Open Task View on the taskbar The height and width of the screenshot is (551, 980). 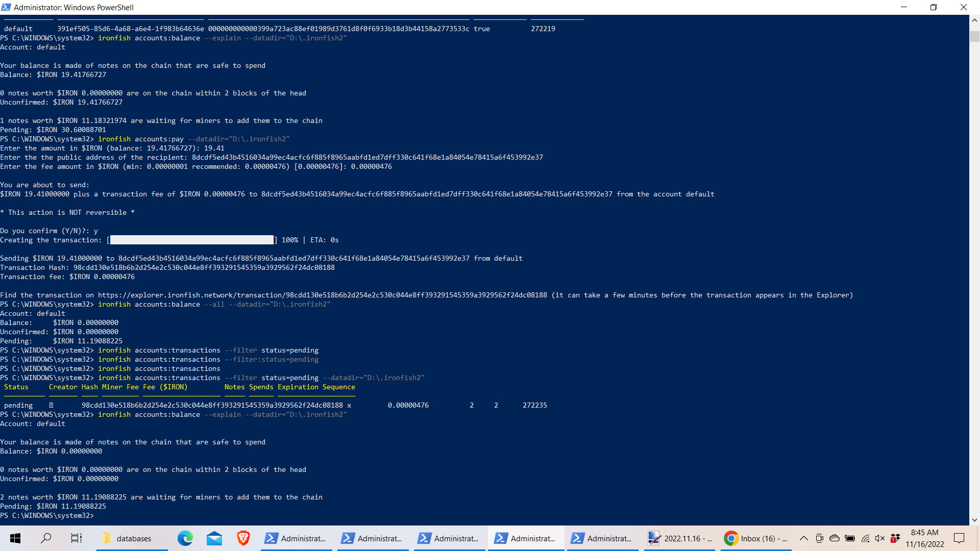(x=76, y=538)
